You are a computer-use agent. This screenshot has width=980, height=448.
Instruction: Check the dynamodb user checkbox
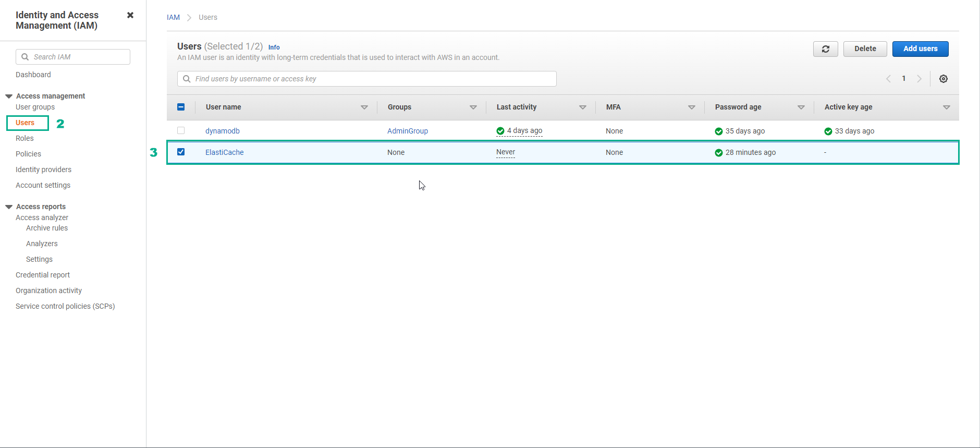point(181,130)
